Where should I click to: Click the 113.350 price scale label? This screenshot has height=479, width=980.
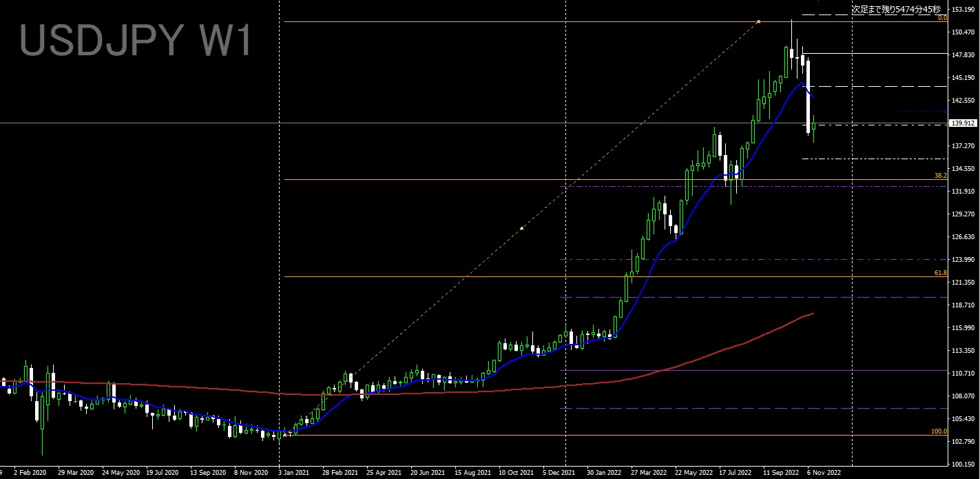964,351
